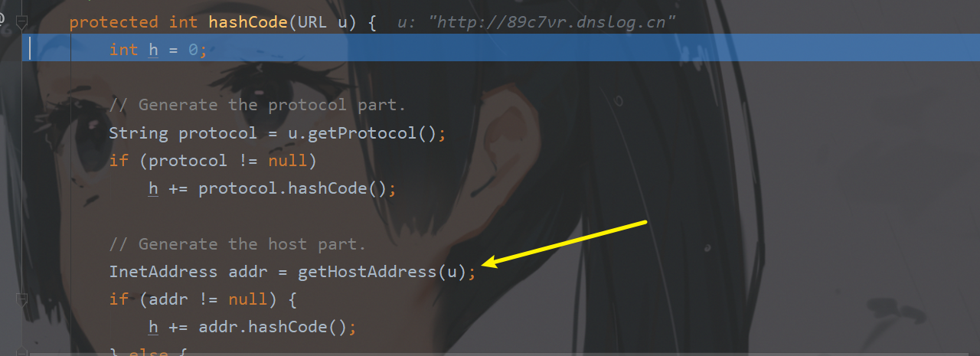Viewport: 980px width, 356px height.
Task: Click the comment 'Generate the host part.'
Action: 237,244
